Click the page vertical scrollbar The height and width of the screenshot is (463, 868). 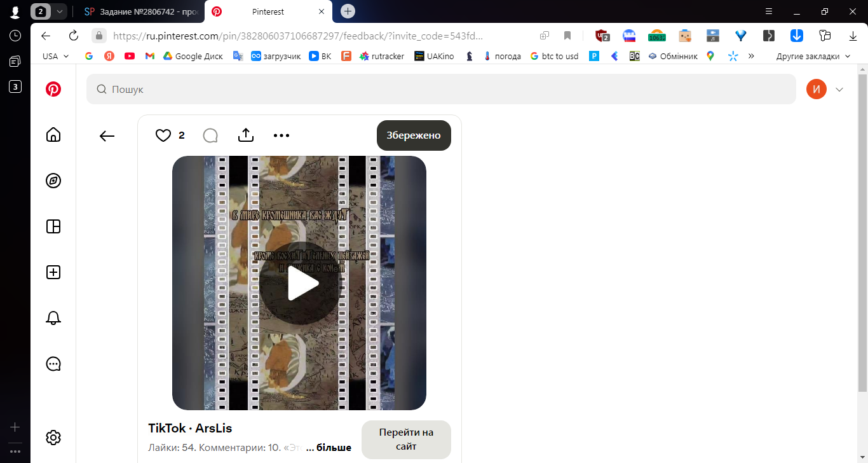pyautogui.click(x=863, y=233)
